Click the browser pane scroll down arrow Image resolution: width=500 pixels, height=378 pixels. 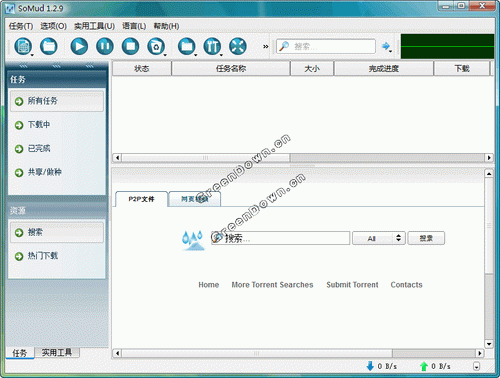[489, 344]
